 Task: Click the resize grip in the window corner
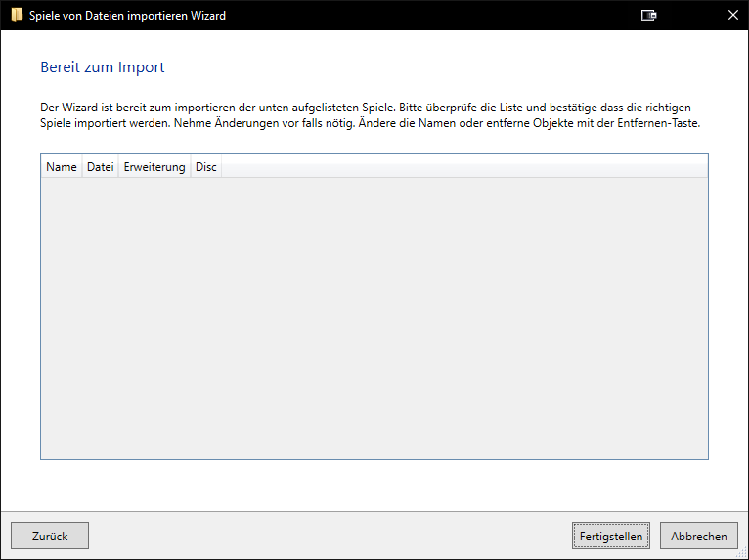click(742, 553)
